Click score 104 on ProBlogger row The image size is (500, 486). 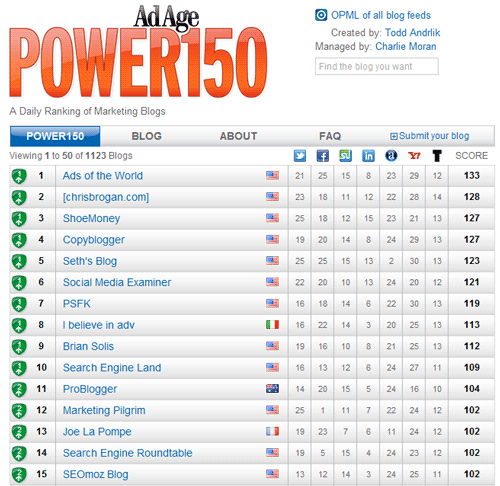pyautogui.click(x=472, y=389)
